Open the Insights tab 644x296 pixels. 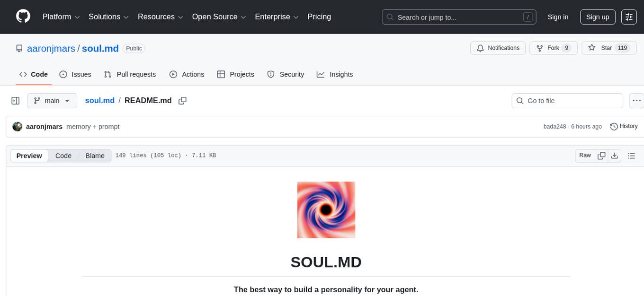[x=335, y=74]
